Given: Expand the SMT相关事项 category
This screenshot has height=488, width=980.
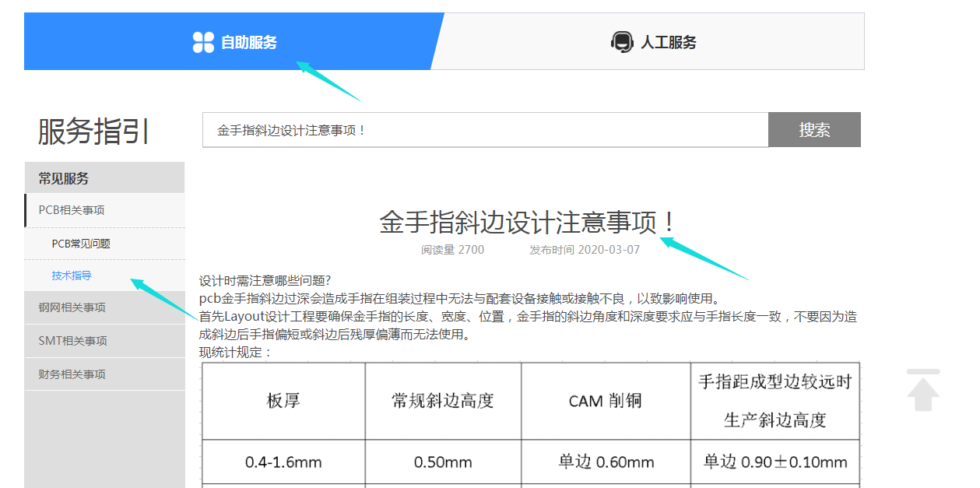Looking at the screenshot, I should pyautogui.click(x=72, y=341).
